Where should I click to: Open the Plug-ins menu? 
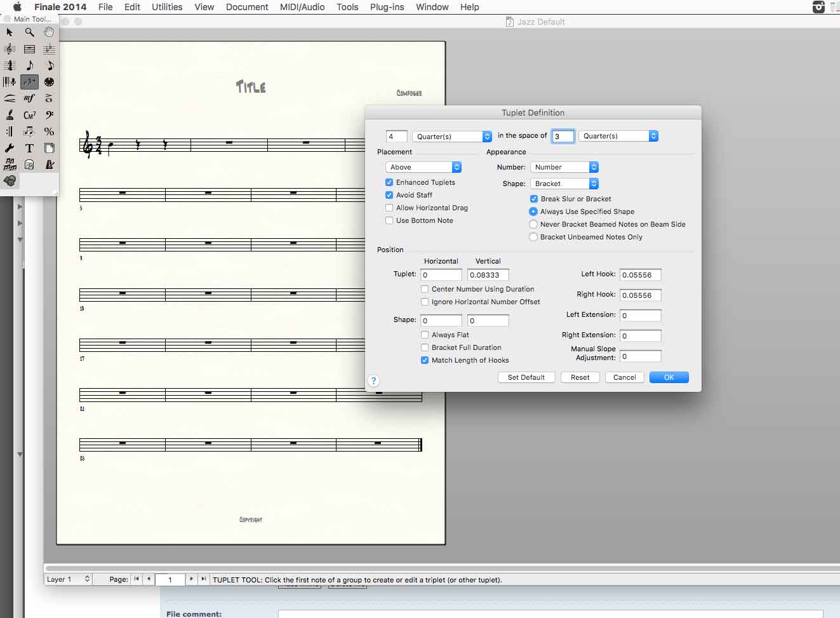pos(387,7)
